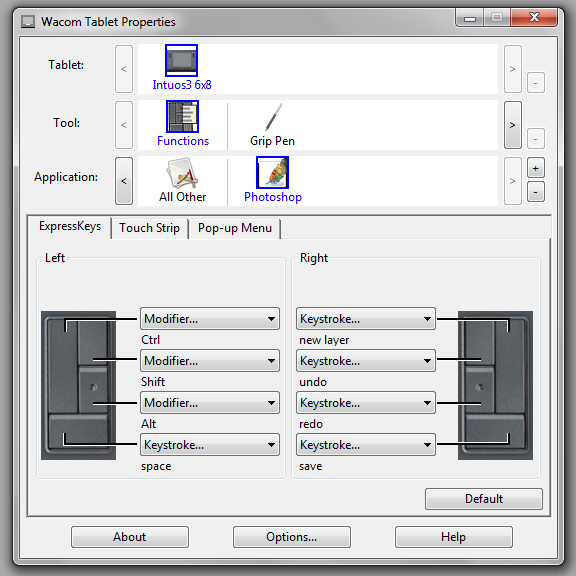576x576 pixels.
Task: Open the save Keystroke dropdown
Action: point(366,445)
